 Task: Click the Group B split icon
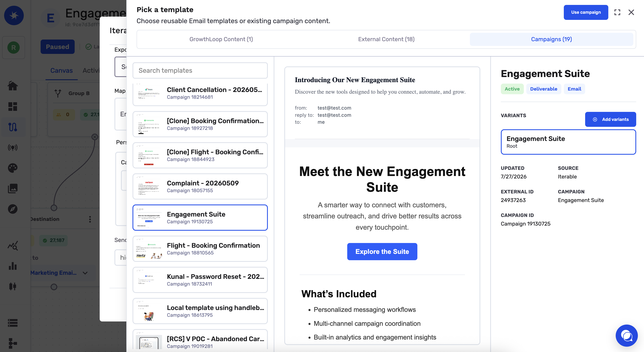[x=58, y=93]
